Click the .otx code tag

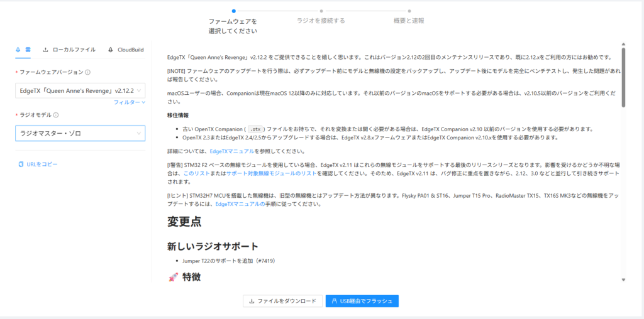click(256, 129)
